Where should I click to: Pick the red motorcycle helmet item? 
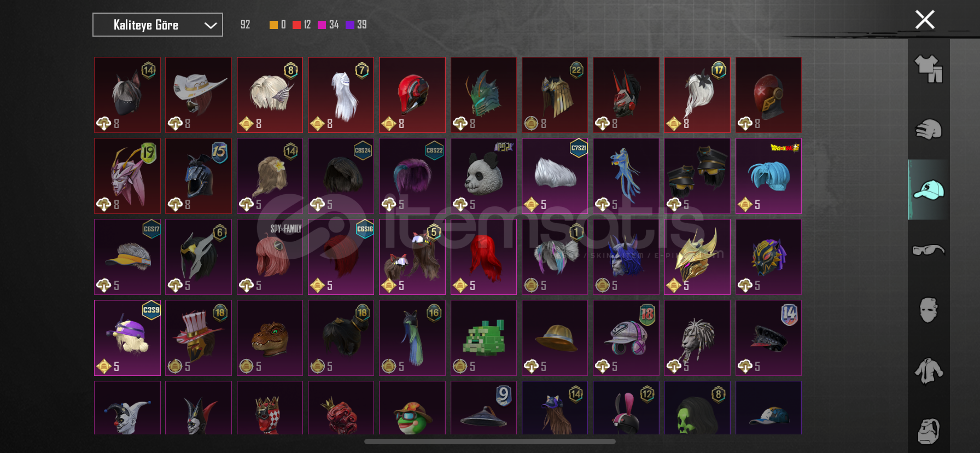click(412, 95)
